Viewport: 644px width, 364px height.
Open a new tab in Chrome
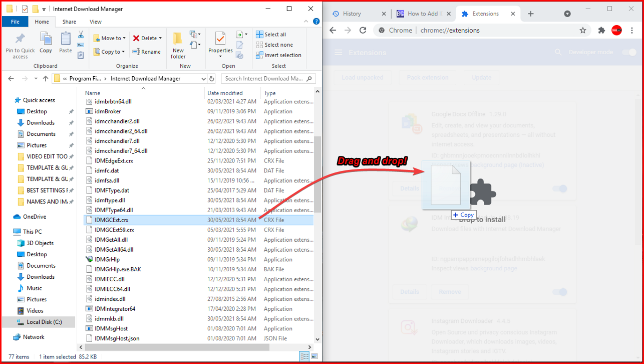coord(531,14)
